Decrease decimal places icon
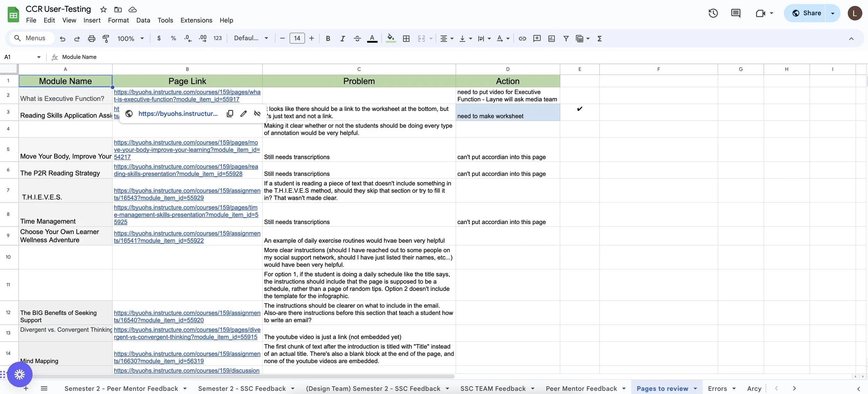The height and width of the screenshot is (394, 868). [x=188, y=38]
